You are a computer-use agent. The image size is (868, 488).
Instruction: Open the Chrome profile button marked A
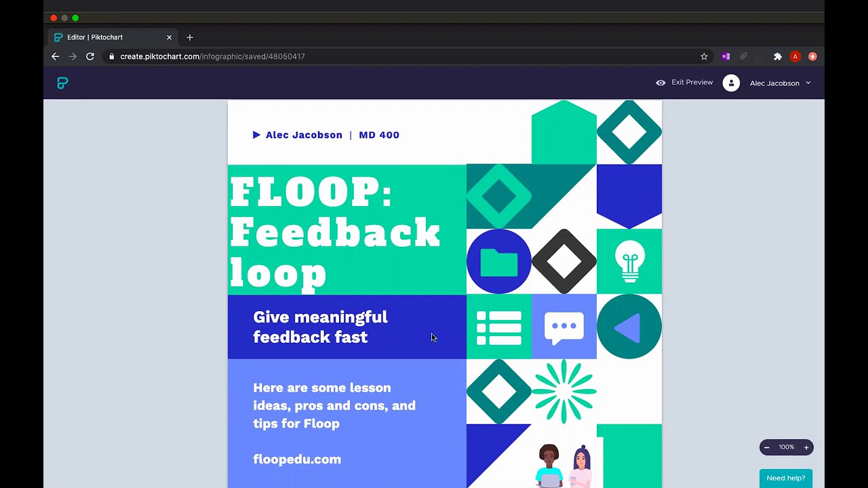click(795, 56)
